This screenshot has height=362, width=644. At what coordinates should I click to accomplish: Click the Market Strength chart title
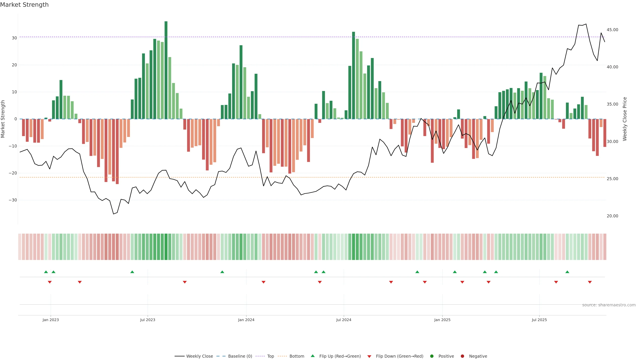point(24,5)
